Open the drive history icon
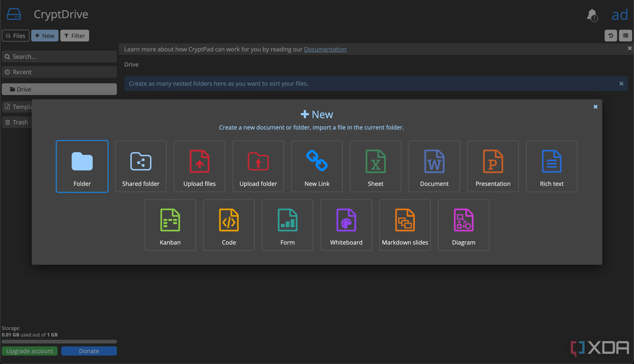The width and height of the screenshot is (634, 364). click(x=611, y=35)
